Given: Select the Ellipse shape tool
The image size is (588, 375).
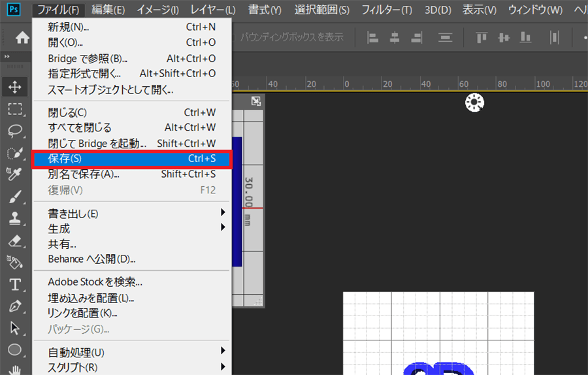Looking at the screenshot, I should (x=14, y=350).
